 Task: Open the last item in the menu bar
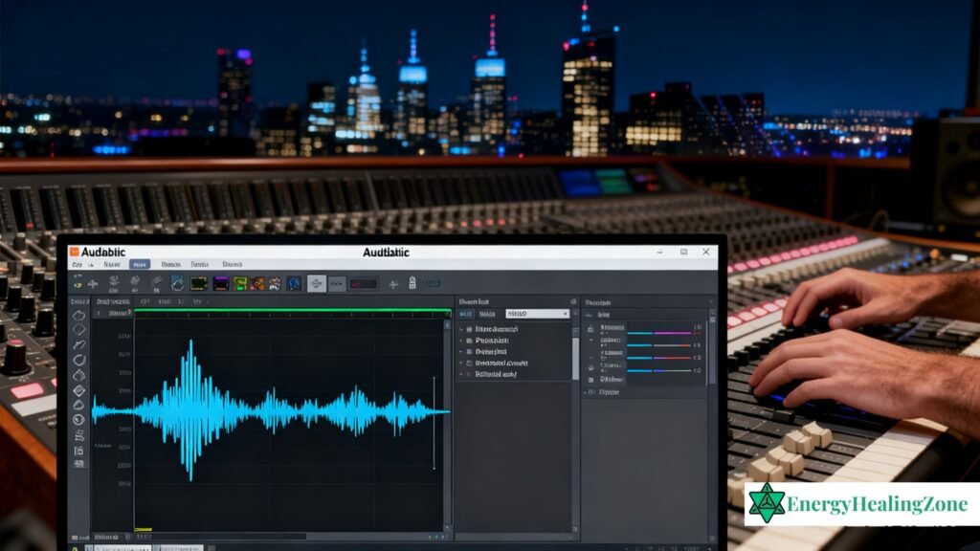click(x=232, y=265)
